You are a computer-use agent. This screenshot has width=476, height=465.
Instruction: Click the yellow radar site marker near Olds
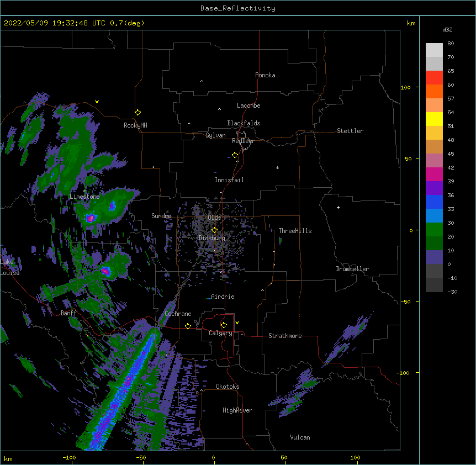click(x=214, y=230)
